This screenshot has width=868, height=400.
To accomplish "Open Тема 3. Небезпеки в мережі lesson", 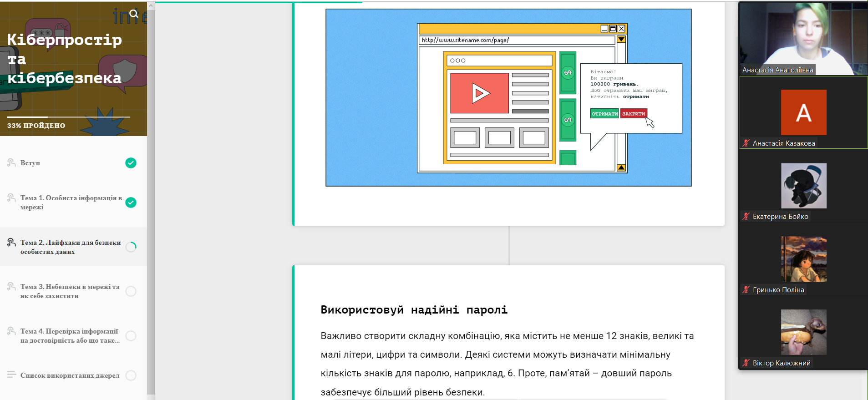I will [70, 291].
